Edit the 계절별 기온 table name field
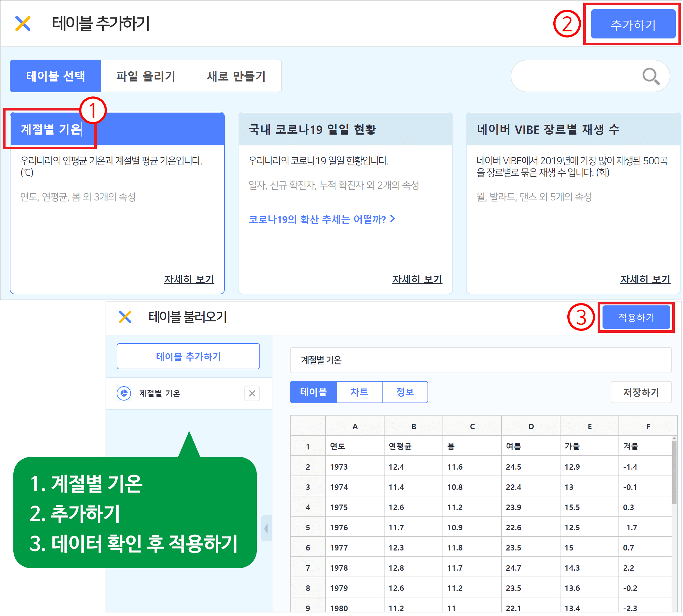The width and height of the screenshot is (683, 616). coord(481,360)
